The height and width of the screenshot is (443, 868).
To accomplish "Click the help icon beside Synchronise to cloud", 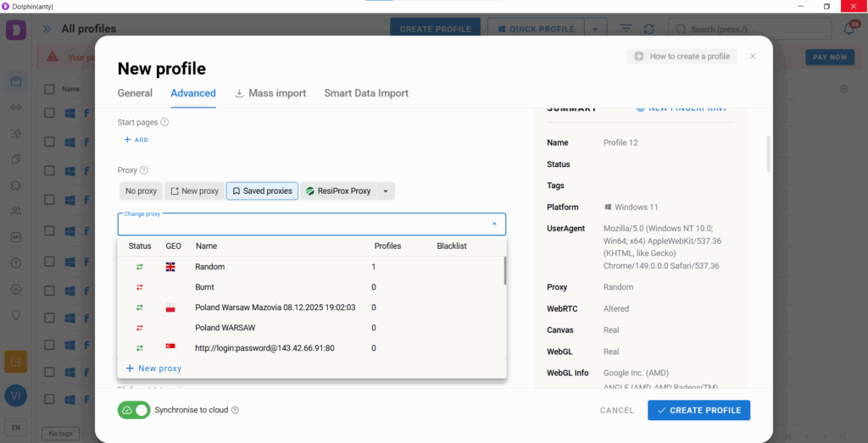I will 235,410.
